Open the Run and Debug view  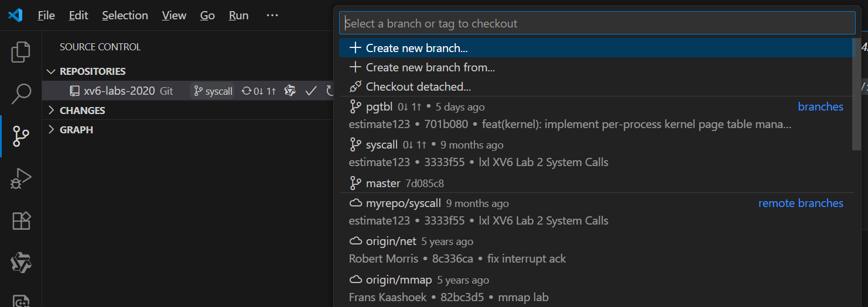click(x=21, y=178)
